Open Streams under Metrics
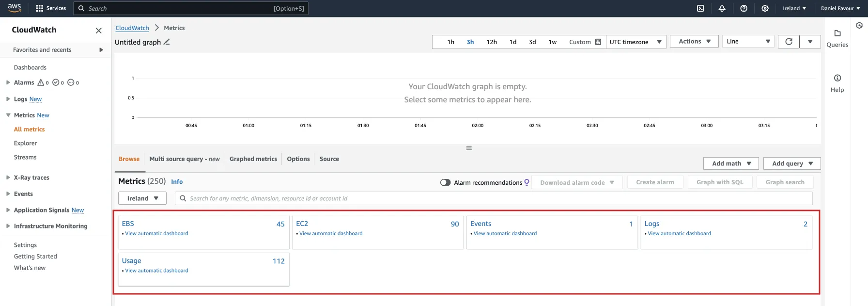Viewport: 868px width, 306px height. pyautogui.click(x=25, y=157)
